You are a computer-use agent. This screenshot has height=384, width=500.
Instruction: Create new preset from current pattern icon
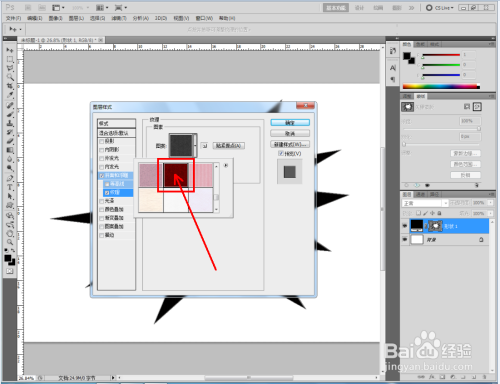click(205, 146)
